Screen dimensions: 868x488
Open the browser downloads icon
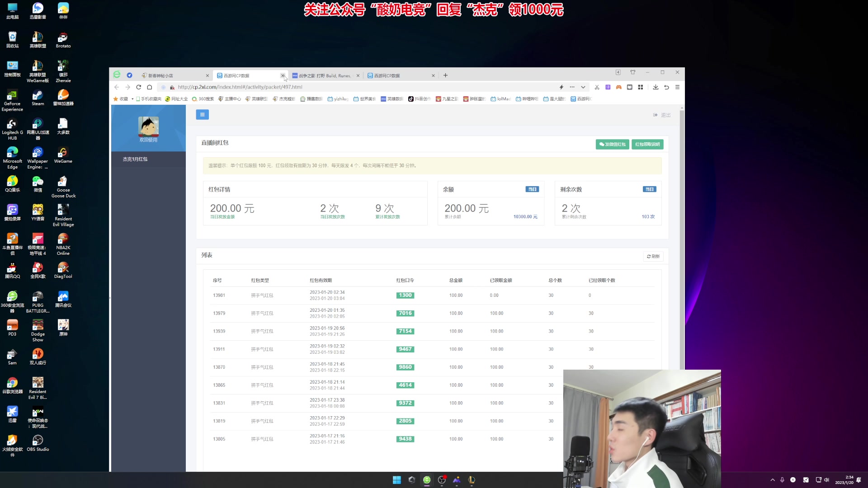point(656,87)
